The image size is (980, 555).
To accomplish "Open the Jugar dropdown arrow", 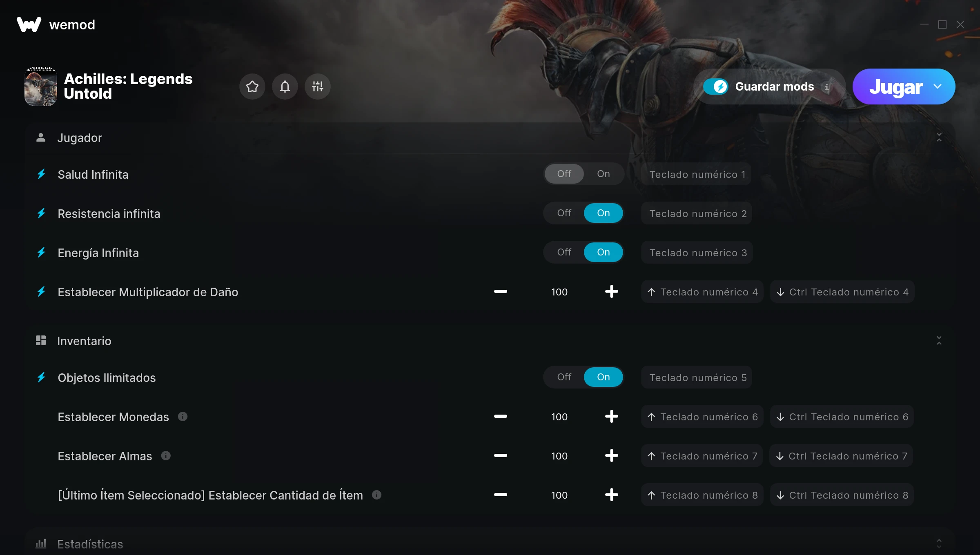I will (938, 87).
